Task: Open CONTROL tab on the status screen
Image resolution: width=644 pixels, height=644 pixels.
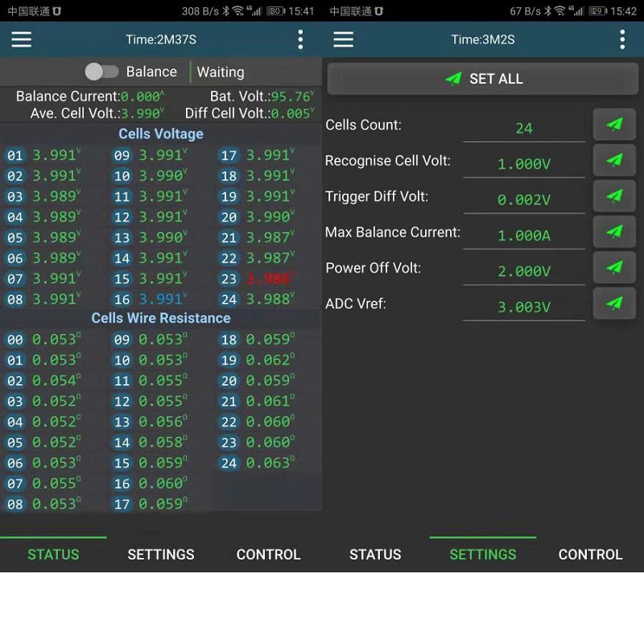Action: click(x=268, y=554)
